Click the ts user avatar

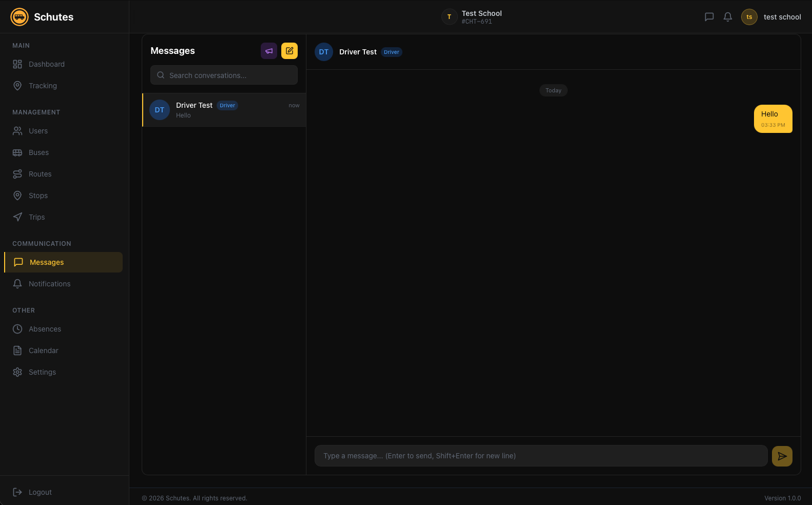point(749,17)
